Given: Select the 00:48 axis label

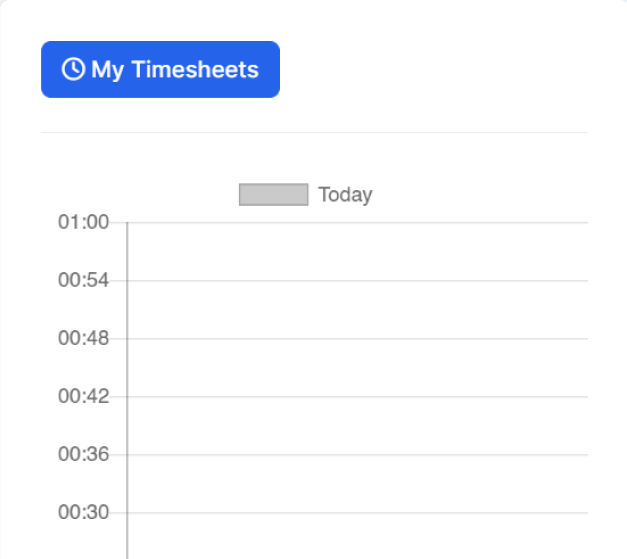Looking at the screenshot, I should coord(83,338).
